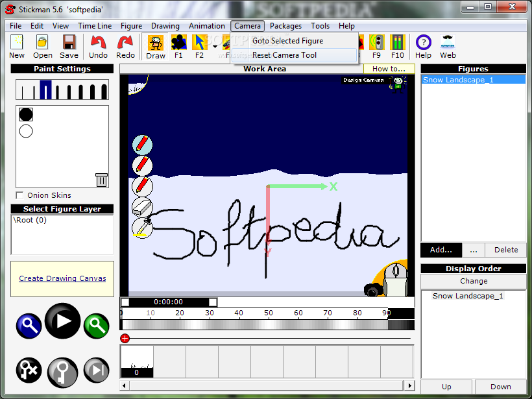Image resolution: width=532 pixels, height=399 pixels.
Task: Select the black color swatch
Action: point(26,114)
